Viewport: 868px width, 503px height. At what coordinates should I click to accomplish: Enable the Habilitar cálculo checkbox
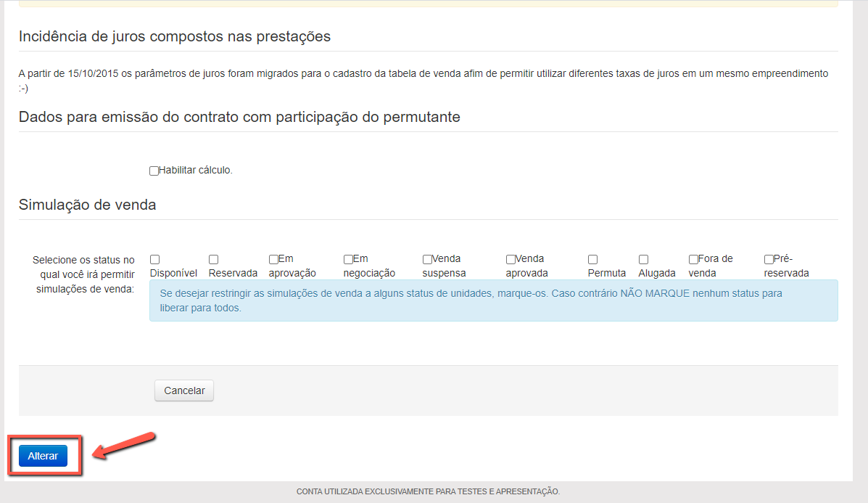click(154, 171)
